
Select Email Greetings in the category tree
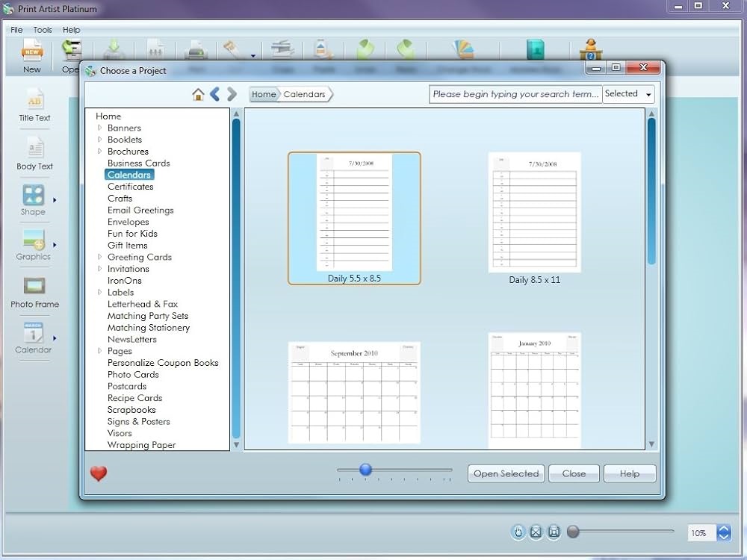[140, 210]
